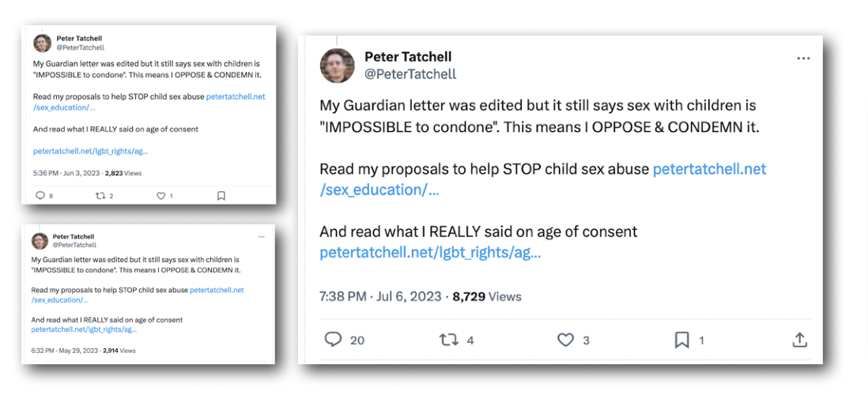Like the tweet with 8,729 views

(x=565, y=340)
